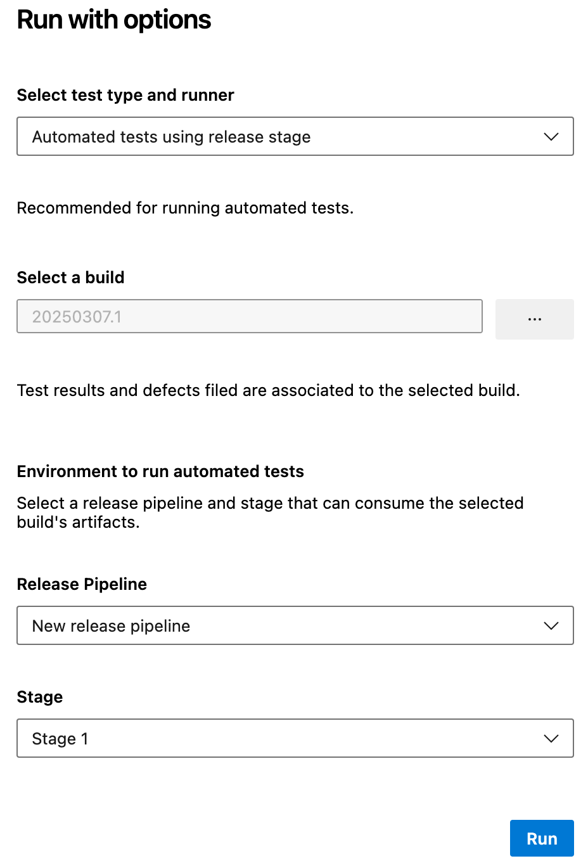The image size is (588, 868).
Task: Click "Automated tests using release stage" text
Action: 171,136
